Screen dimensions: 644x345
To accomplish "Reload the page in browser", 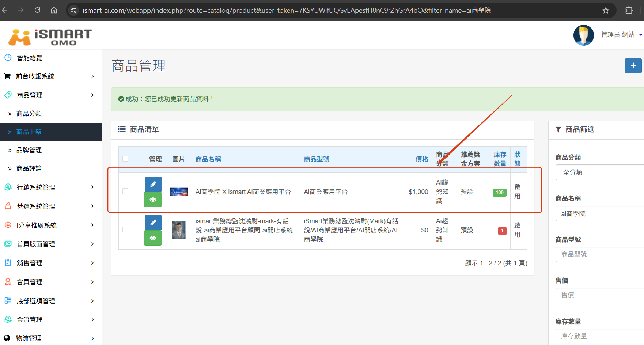I will [x=37, y=10].
